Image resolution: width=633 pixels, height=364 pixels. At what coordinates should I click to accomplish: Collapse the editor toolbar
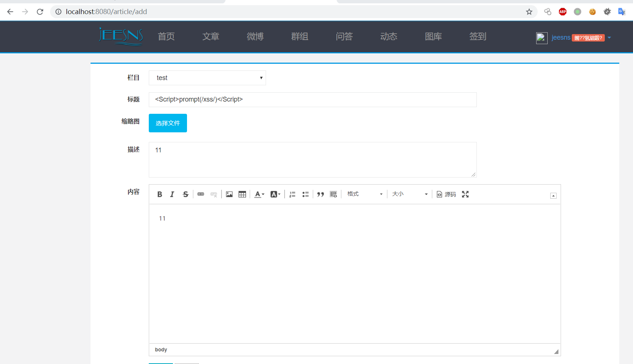[x=553, y=196]
